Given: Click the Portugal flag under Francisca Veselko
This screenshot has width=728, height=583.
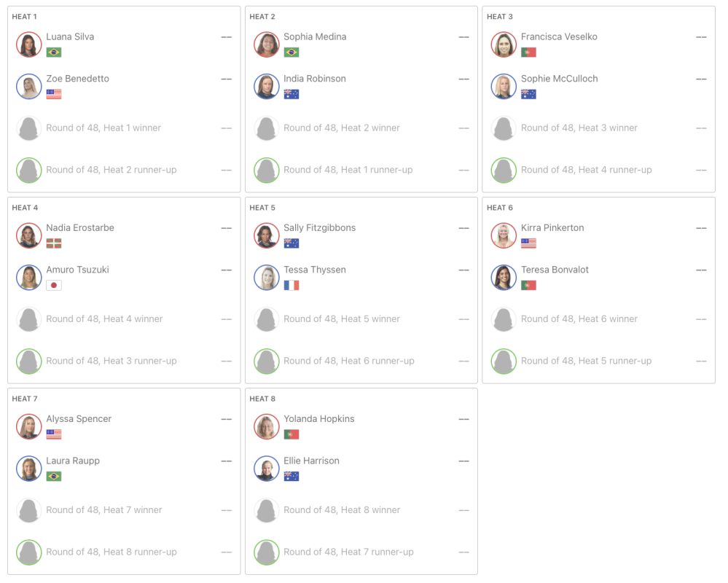Looking at the screenshot, I should pos(528,52).
